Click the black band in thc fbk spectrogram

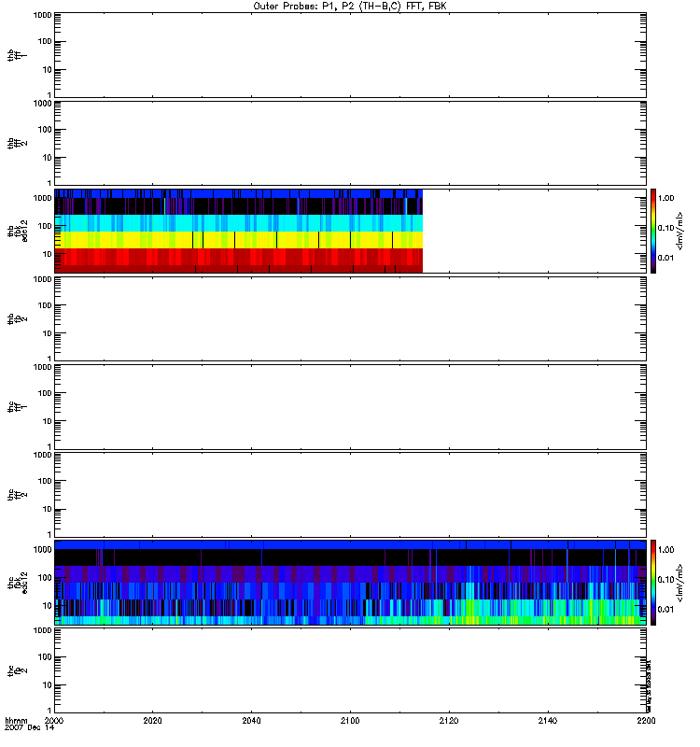[350, 557]
